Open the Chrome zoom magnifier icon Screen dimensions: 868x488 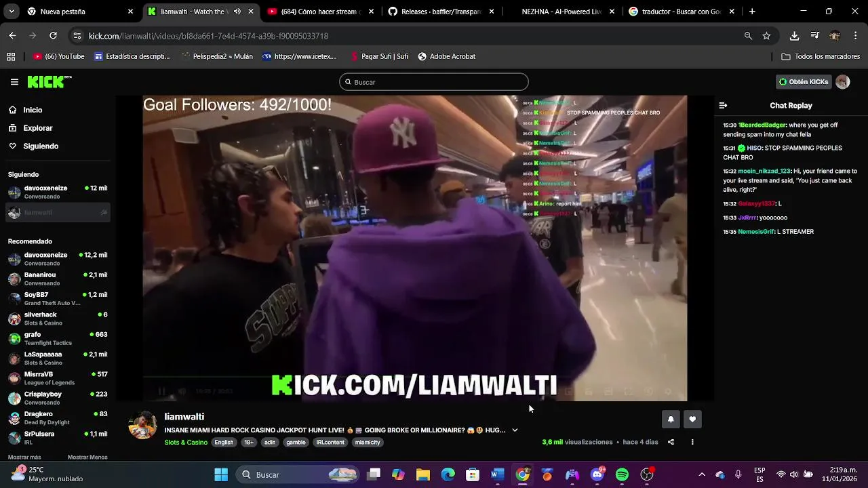pyautogui.click(x=748, y=36)
